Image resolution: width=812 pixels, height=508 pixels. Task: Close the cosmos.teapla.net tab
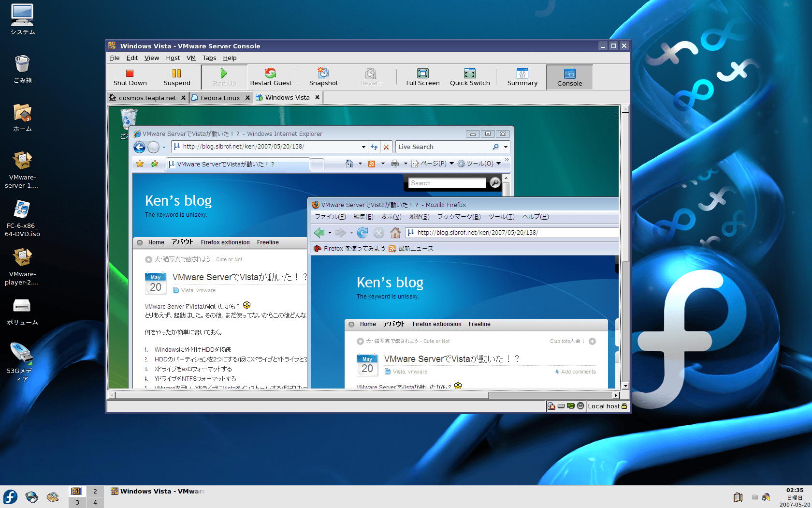click(x=183, y=98)
